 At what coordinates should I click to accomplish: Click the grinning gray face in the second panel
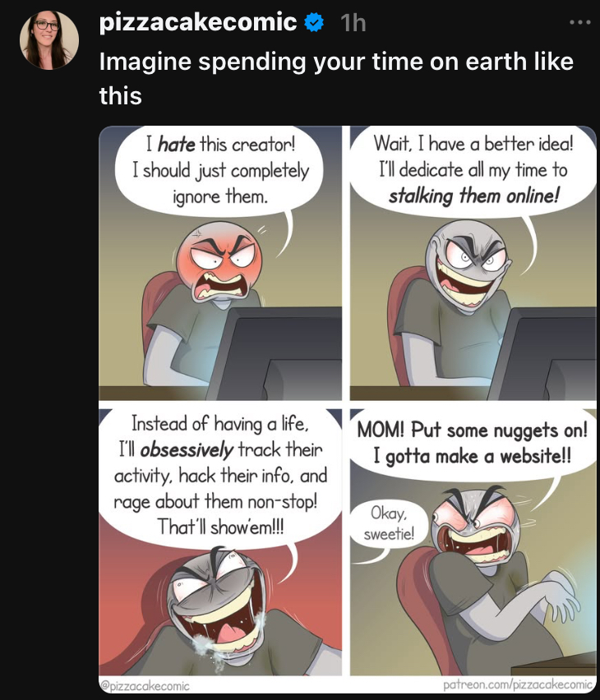tap(468, 266)
